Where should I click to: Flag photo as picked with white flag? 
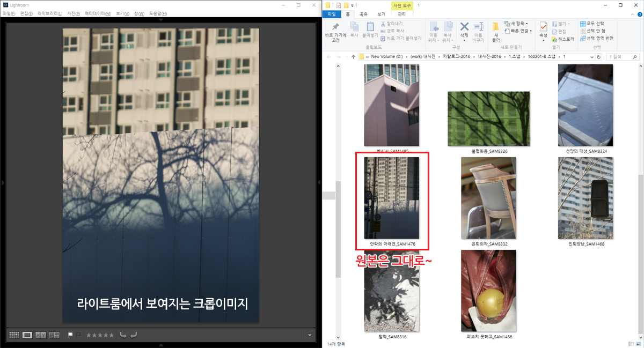coord(70,335)
